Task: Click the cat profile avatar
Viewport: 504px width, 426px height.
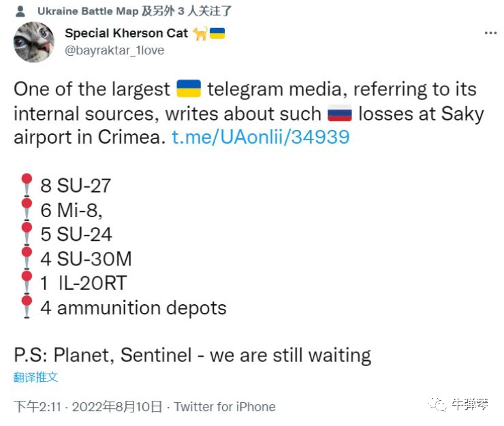Action: (x=34, y=42)
